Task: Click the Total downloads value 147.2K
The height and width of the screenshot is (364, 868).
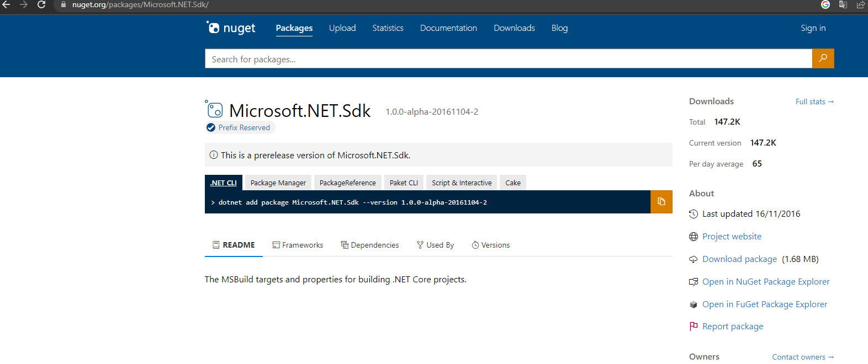Action: (727, 122)
